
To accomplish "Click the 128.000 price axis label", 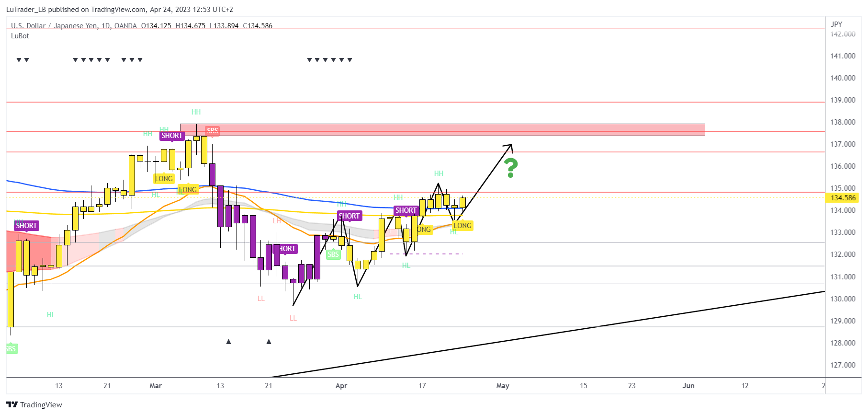I will (843, 343).
